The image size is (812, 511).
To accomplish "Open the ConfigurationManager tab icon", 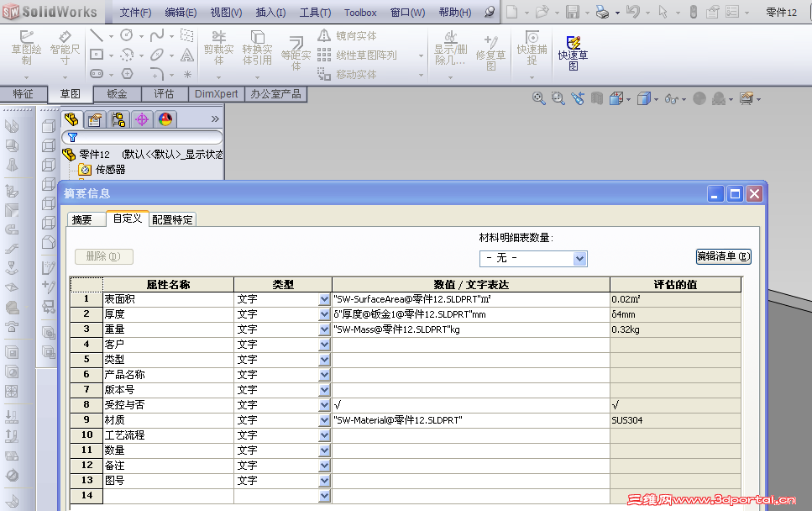I will click(x=118, y=119).
